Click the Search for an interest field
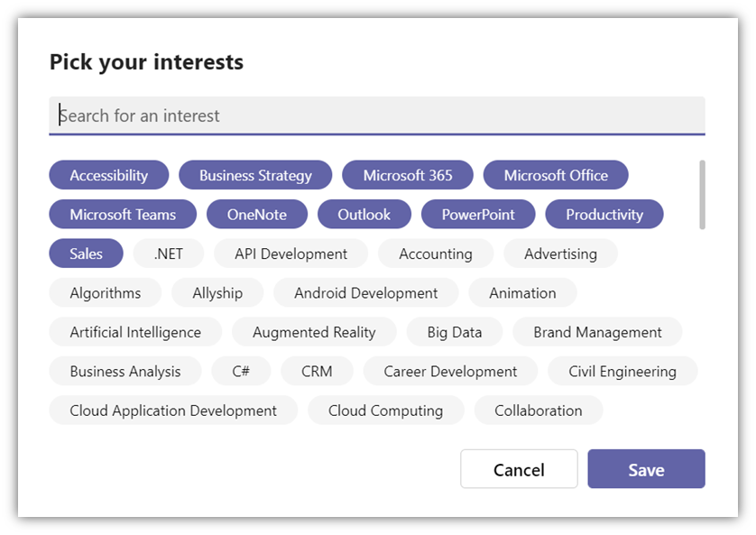Screen dimensions: 756x535 [x=377, y=115]
